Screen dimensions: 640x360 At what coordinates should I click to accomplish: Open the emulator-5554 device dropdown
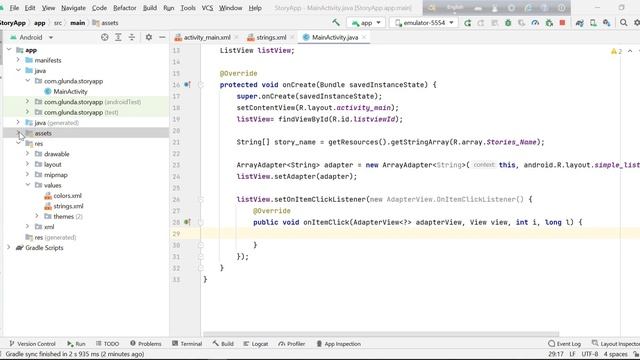pyautogui.click(x=424, y=23)
